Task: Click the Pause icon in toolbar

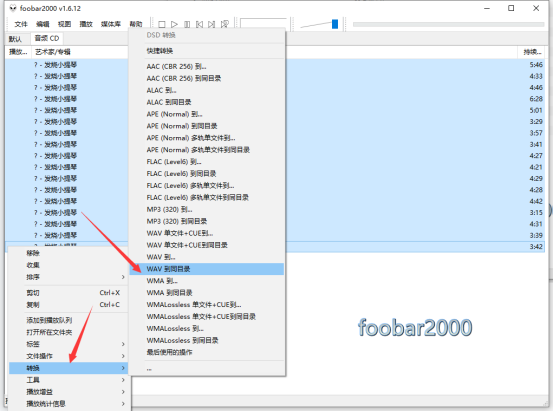Action: [187, 24]
